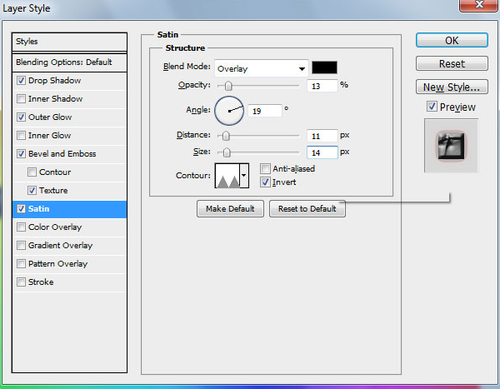This screenshot has width=500, height=389.
Task: Click the Reset to Default button
Action: [307, 209]
